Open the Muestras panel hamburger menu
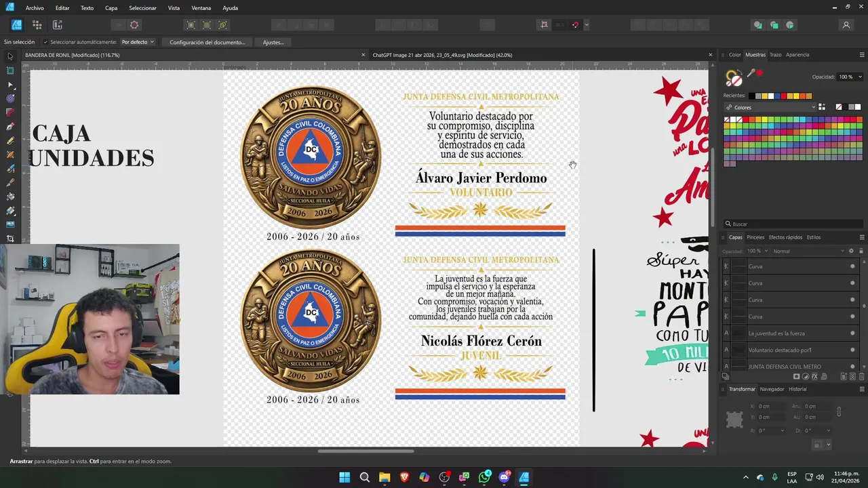This screenshot has width=868, height=488. click(x=862, y=55)
